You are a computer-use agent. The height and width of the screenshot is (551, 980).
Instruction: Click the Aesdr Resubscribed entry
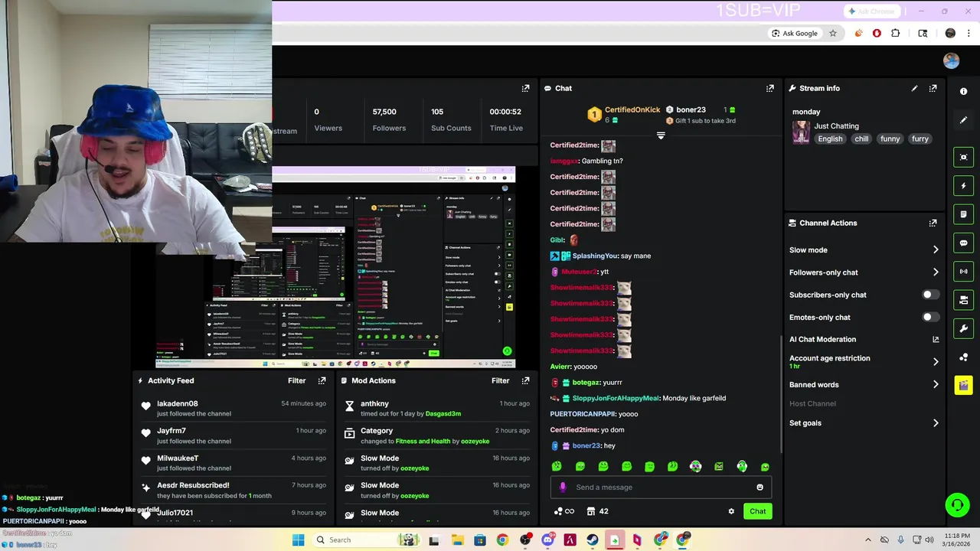pos(234,490)
